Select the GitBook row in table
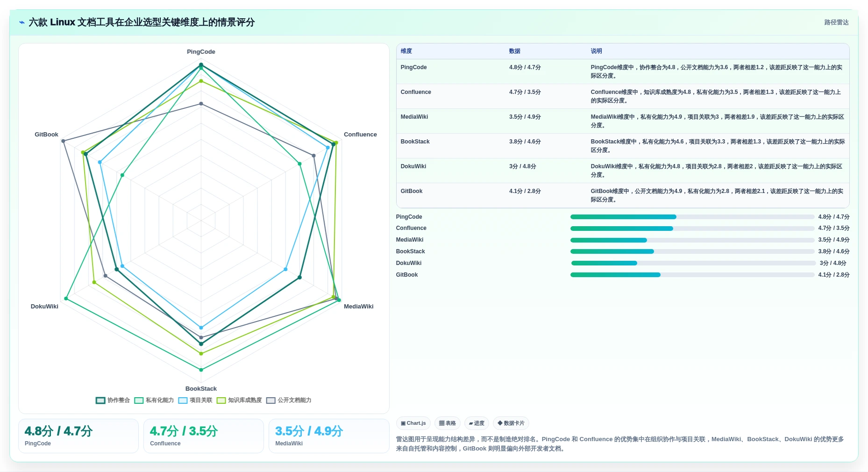 coord(623,195)
